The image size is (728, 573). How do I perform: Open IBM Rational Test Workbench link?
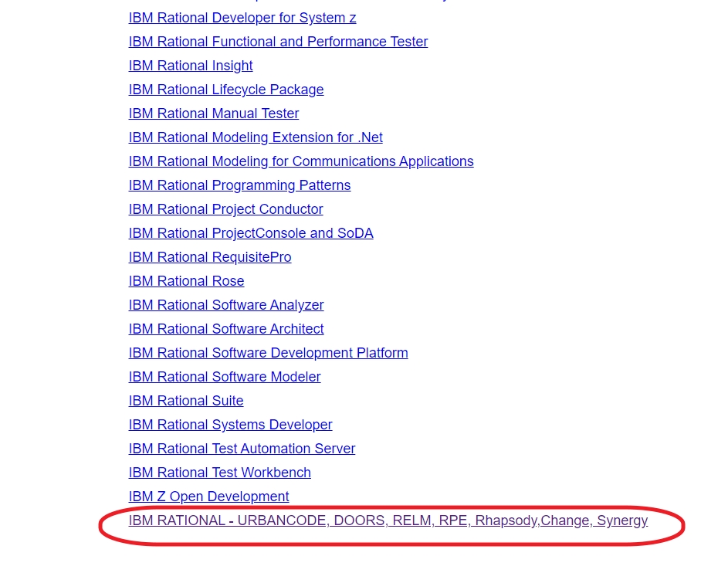[x=219, y=473]
